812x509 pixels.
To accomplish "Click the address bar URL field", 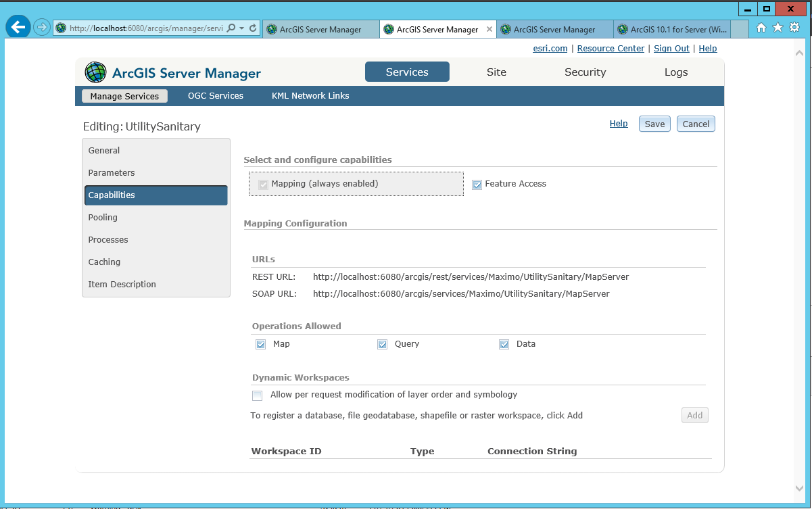I will click(146, 28).
